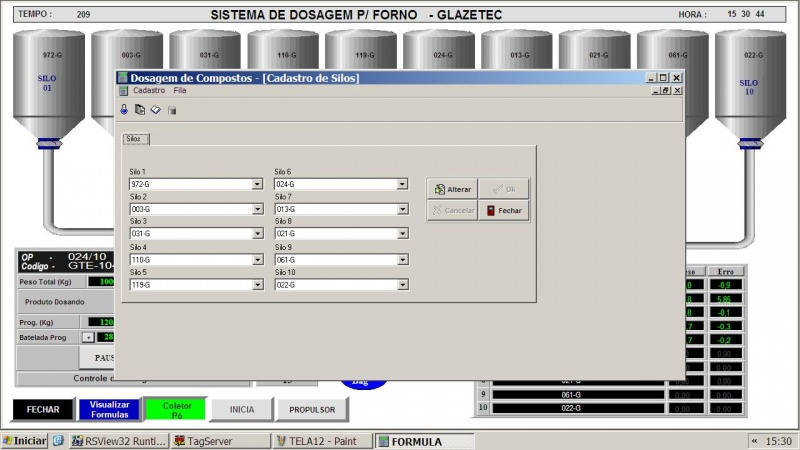Click the third toolbar icon (diamond shape)
Image resolution: width=800 pixels, height=450 pixels.
click(x=156, y=110)
